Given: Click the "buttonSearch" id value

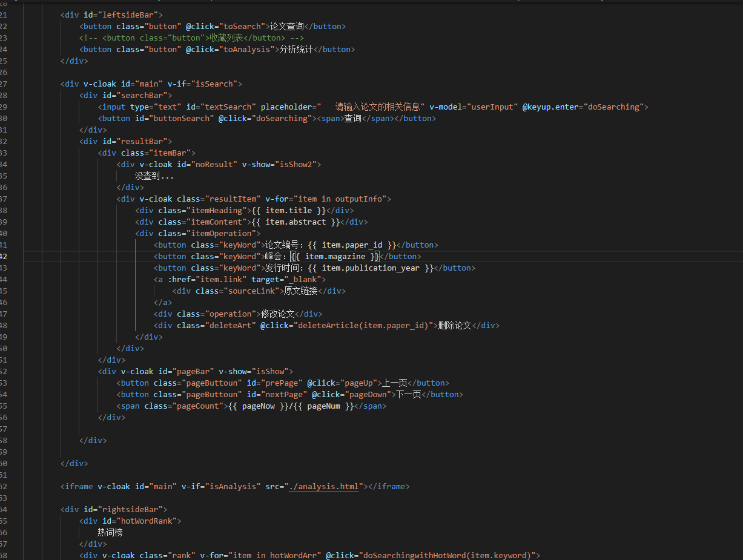Looking at the screenshot, I should click(x=181, y=118).
